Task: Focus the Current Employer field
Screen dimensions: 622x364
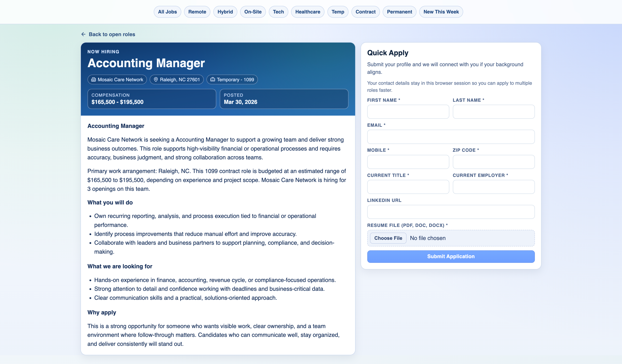Action: [x=493, y=187]
